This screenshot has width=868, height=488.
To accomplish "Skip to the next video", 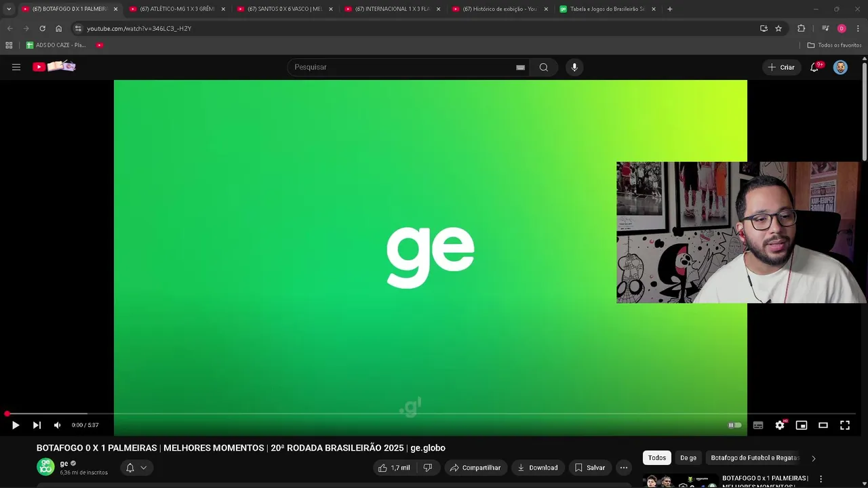I will tap(37, 425).
